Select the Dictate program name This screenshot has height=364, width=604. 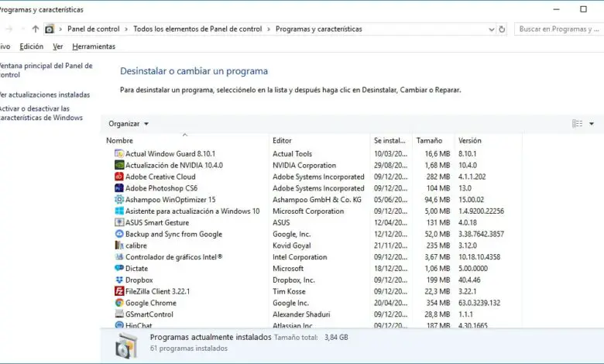pos(136,268)
